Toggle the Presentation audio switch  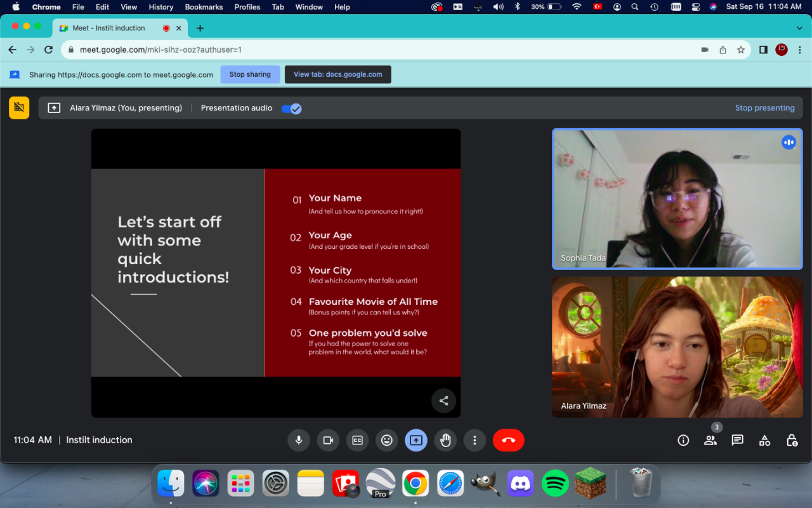[292, 108]
